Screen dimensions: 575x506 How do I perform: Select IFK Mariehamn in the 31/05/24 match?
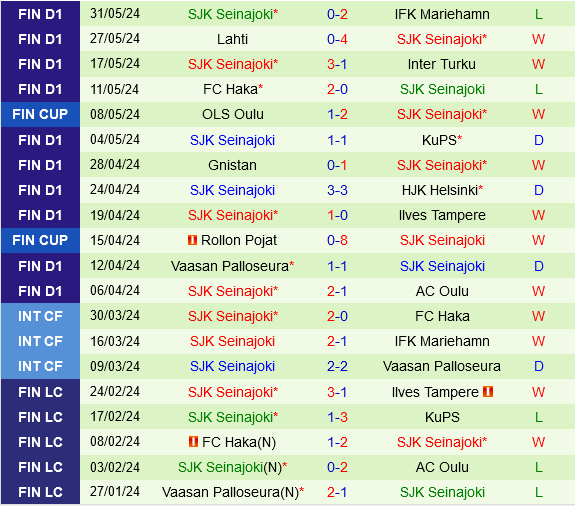(442, 14)
